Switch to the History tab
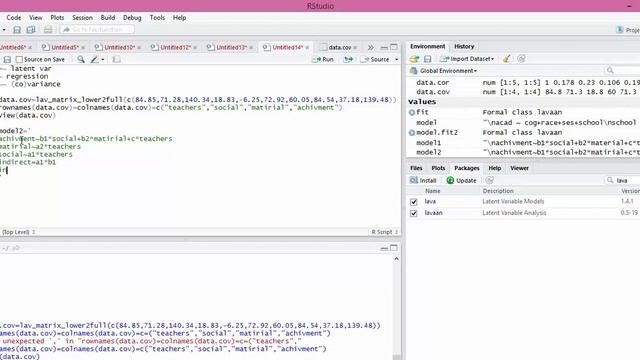Viewport: 640px width, 360px height. click(464, 47)
